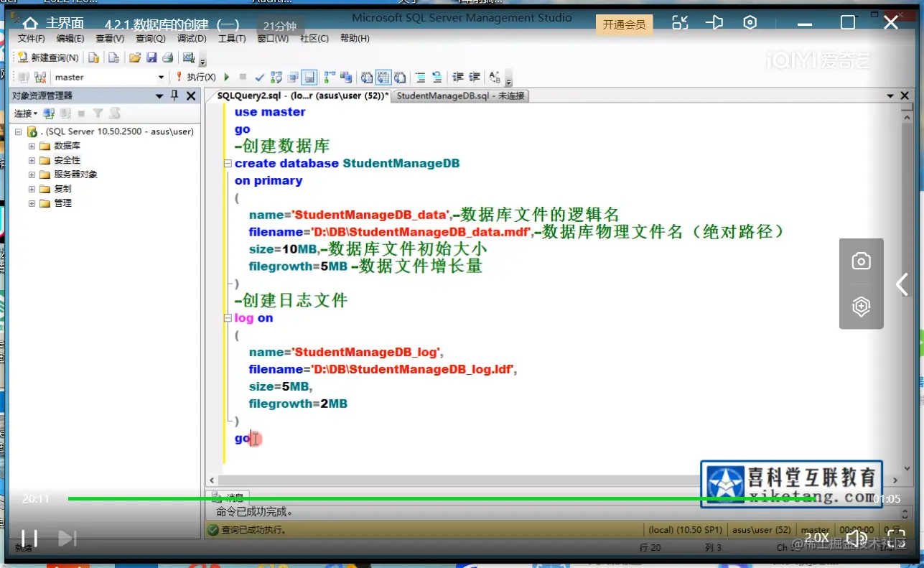
Task: Toggle include client statistics icon
Action: 346,77
